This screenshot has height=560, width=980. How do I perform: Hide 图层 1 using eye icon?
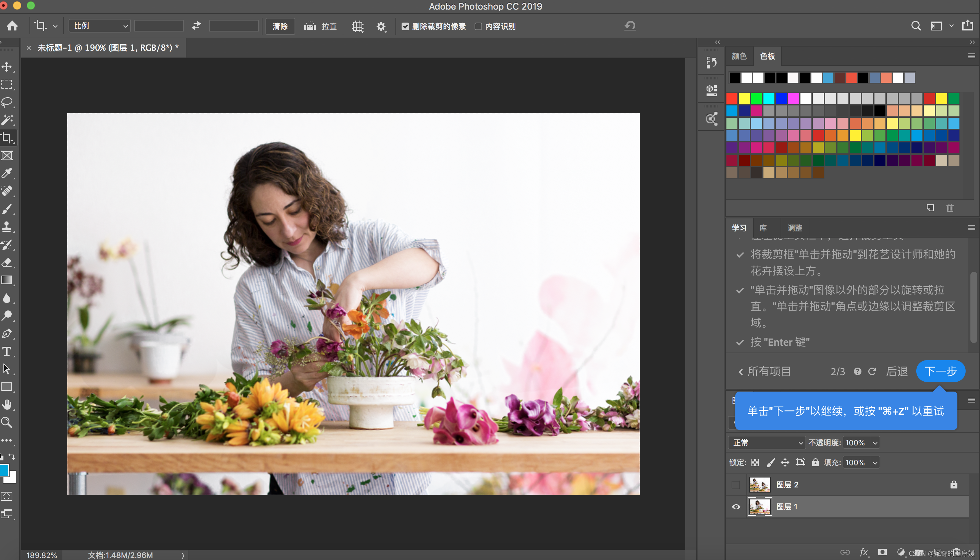(x=736, y=507)
